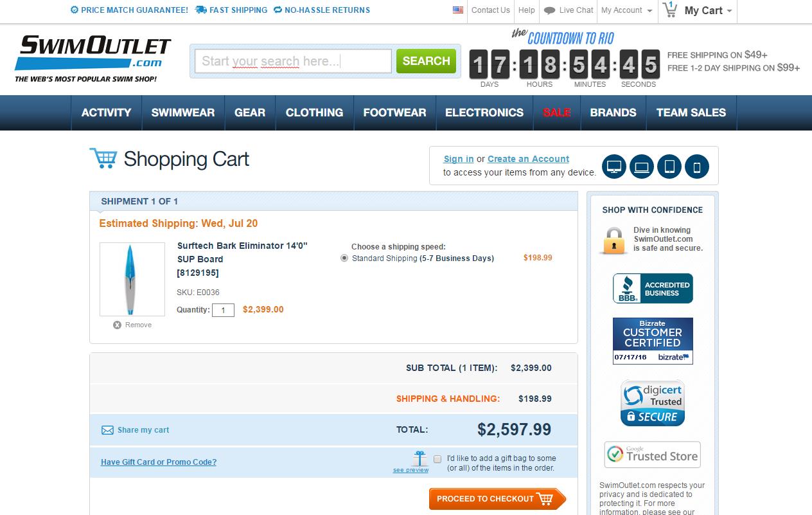
Task: Remove the SUP Board using the x icon
Action: 116,325
